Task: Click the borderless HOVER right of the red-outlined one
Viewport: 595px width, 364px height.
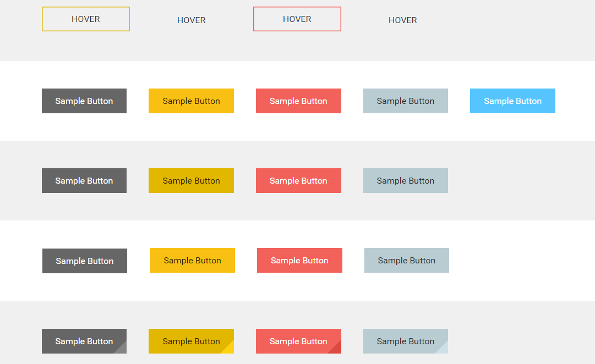Action: (x=402, y=20)
